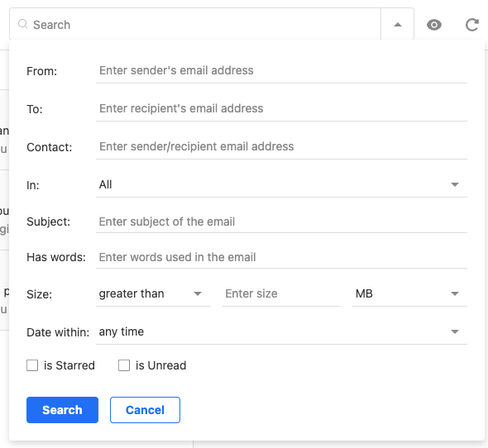
Task: Click the eye view icon
Action: [434, 25]
